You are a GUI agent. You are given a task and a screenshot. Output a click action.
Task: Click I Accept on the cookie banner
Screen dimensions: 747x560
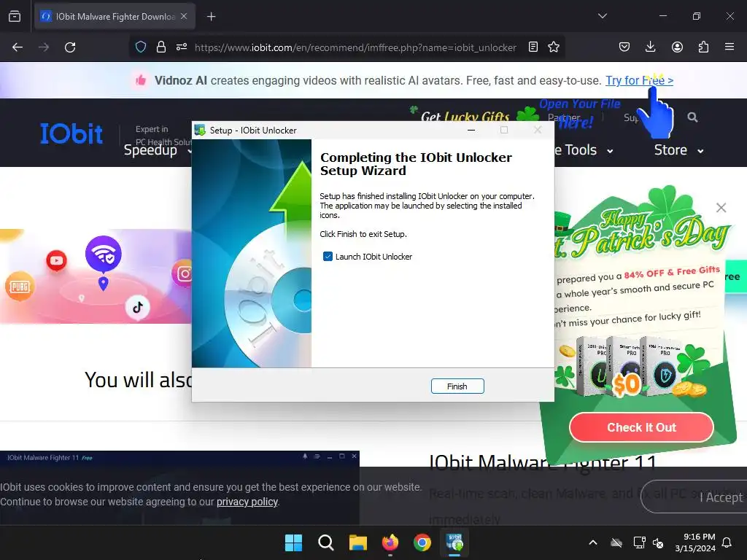click(721, 497)
